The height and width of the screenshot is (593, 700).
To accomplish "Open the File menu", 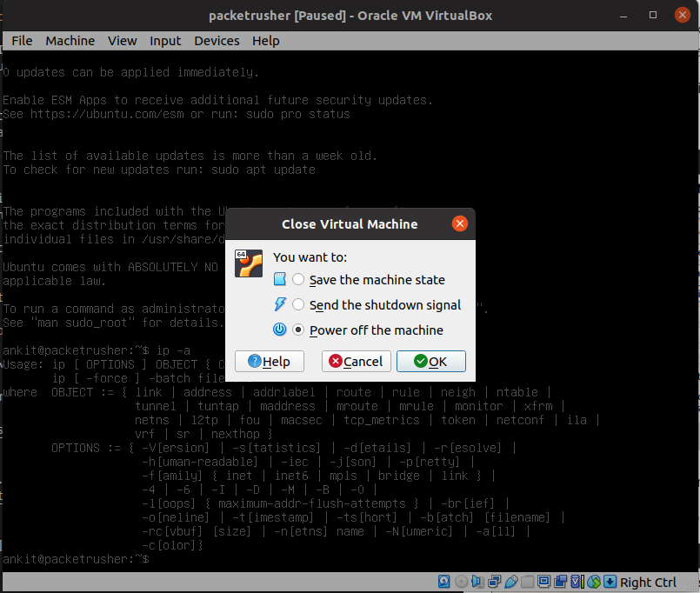I will [22, 41].
